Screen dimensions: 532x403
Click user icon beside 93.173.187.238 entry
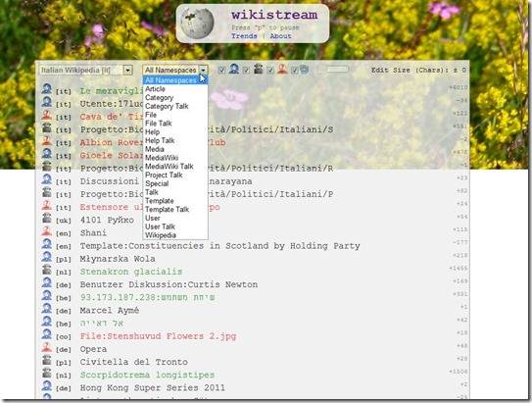46,295
